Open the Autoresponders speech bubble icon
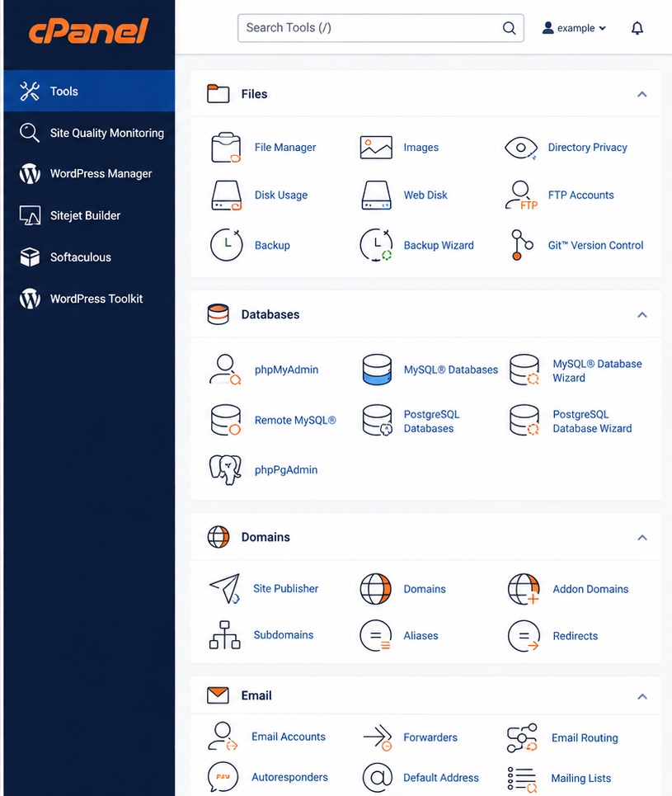This screenshot has width=672, height=796. (x=223, y=777)
